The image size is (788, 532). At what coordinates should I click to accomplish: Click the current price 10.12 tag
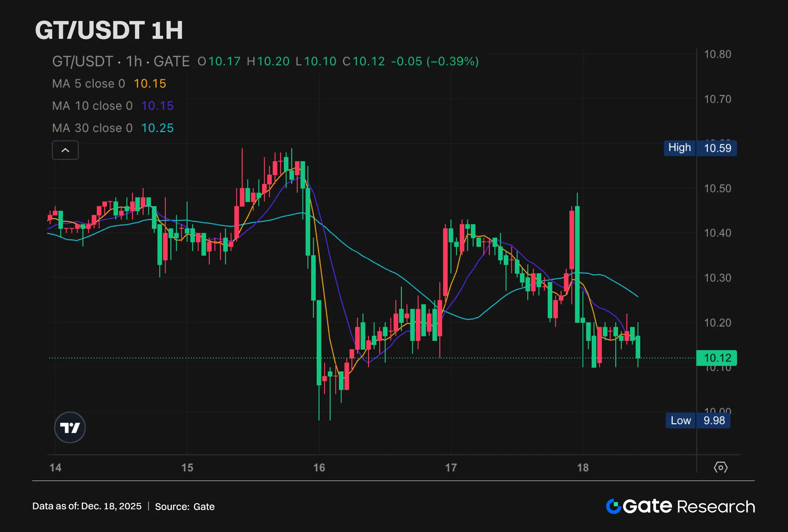[716, 358]
